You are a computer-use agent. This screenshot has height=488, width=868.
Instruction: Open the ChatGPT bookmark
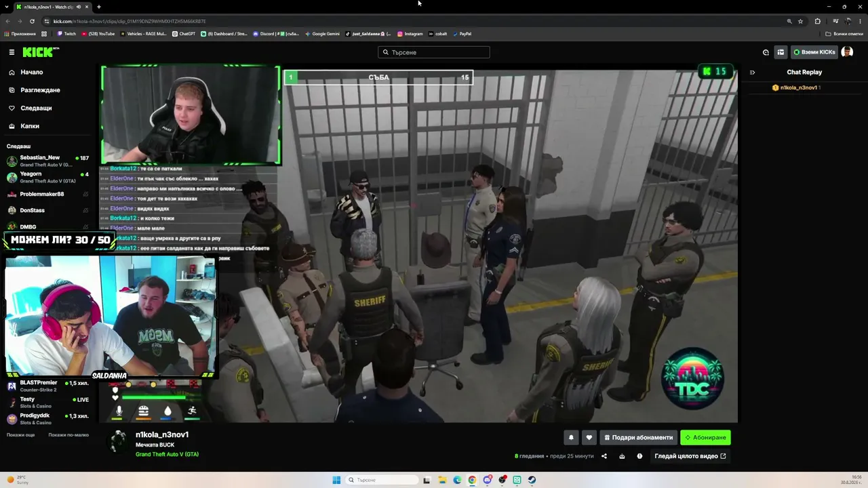184,34
